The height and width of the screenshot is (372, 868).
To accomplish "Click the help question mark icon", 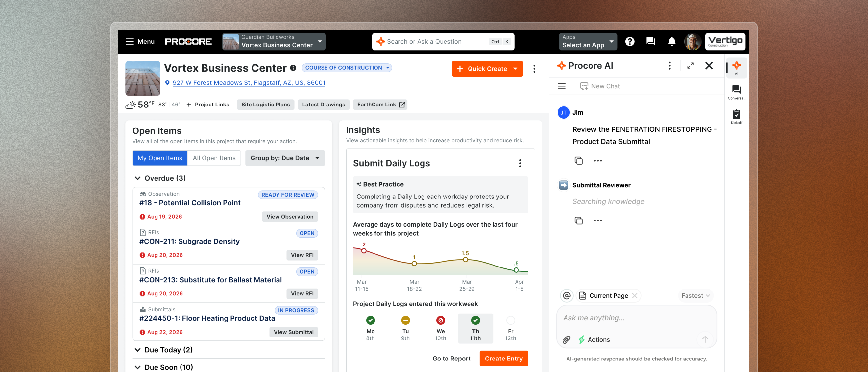I will point(629,41).
